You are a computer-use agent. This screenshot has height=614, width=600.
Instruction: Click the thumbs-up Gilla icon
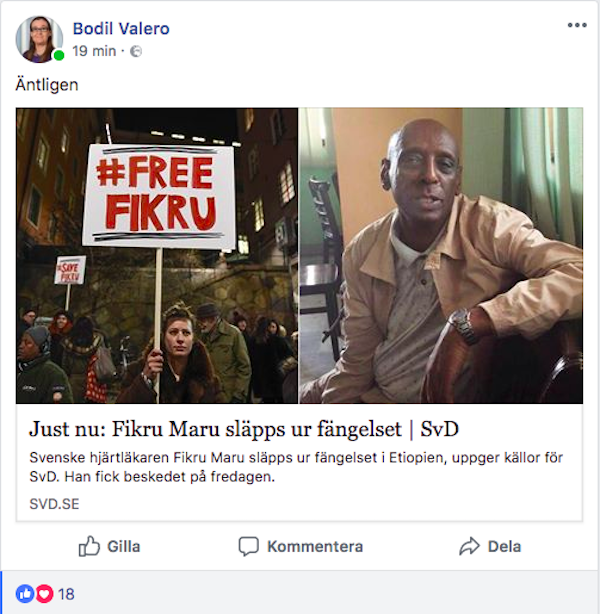[89, 546]
